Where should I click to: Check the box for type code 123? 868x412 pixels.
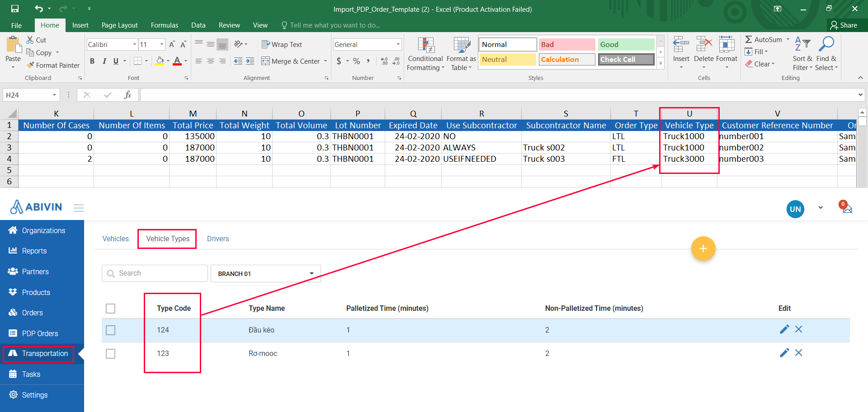pyautogui.click(x=110, y=354)
